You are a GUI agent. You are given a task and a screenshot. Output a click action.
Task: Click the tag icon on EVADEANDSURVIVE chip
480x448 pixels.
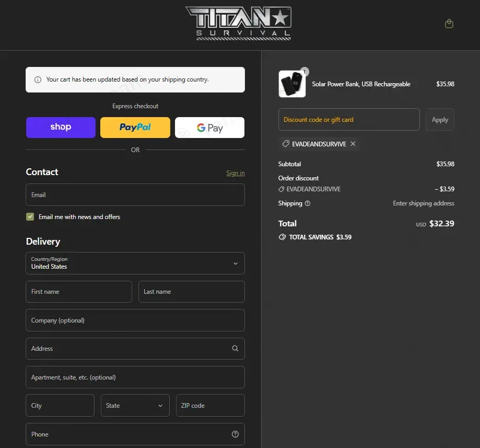coord(286,144)
